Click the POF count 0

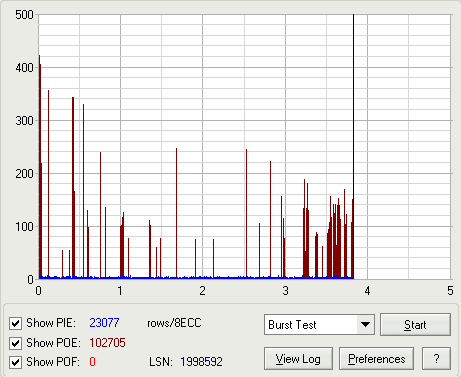click(92, 362)
